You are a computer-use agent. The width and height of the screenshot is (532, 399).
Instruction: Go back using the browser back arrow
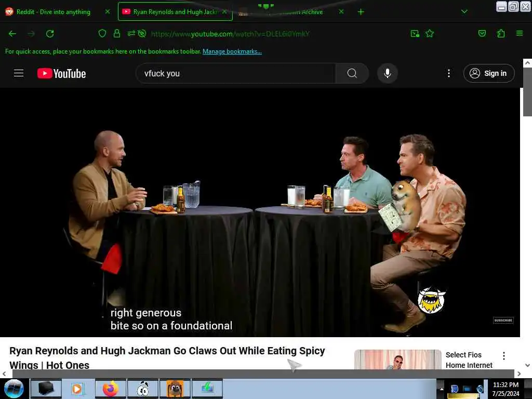12,34
